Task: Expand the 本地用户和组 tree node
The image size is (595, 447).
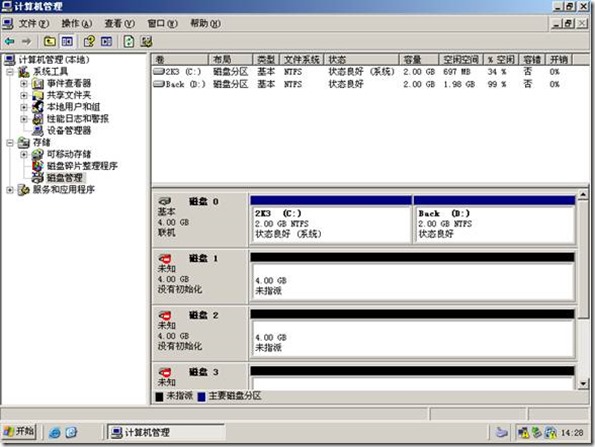Action: pyautogui.click(x=24, y=107)
